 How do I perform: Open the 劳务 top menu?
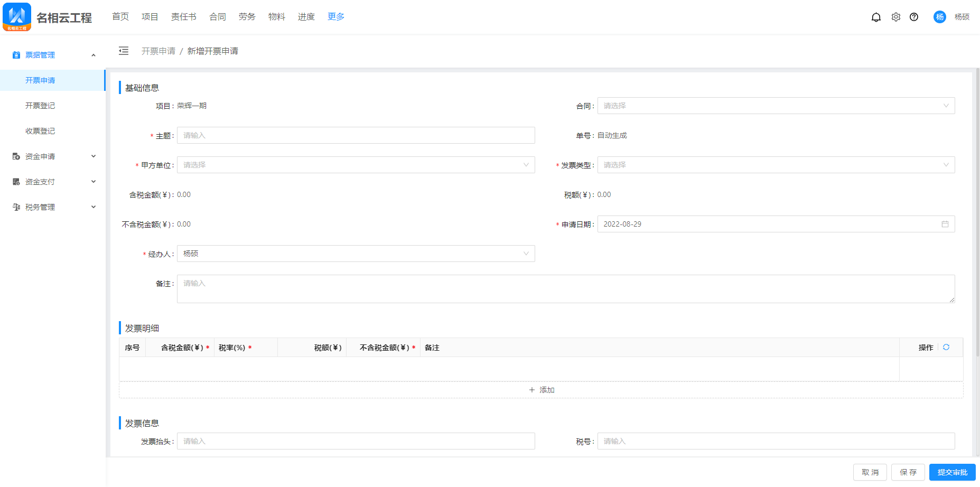247,17
